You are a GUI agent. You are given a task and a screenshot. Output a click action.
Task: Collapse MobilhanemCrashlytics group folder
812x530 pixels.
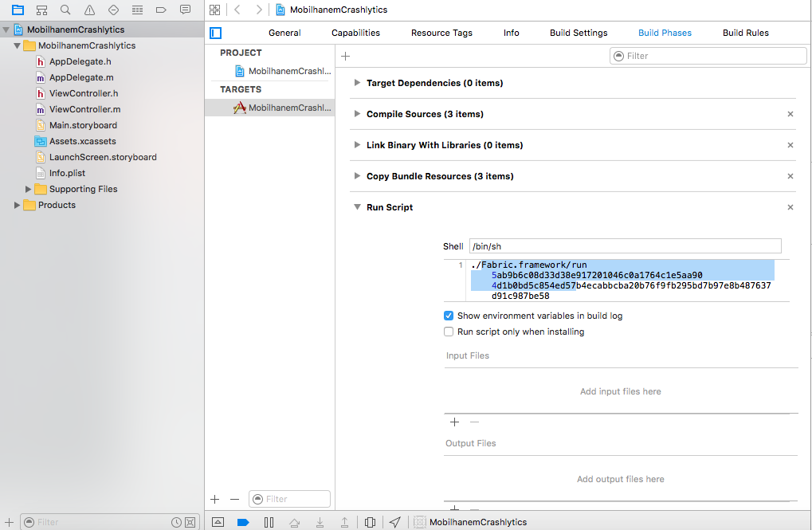click(17, 45)
